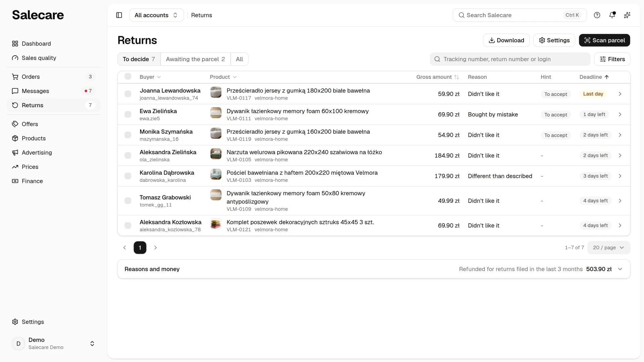
Task: Switch to the All tab
Action: [x=239, y=59]
